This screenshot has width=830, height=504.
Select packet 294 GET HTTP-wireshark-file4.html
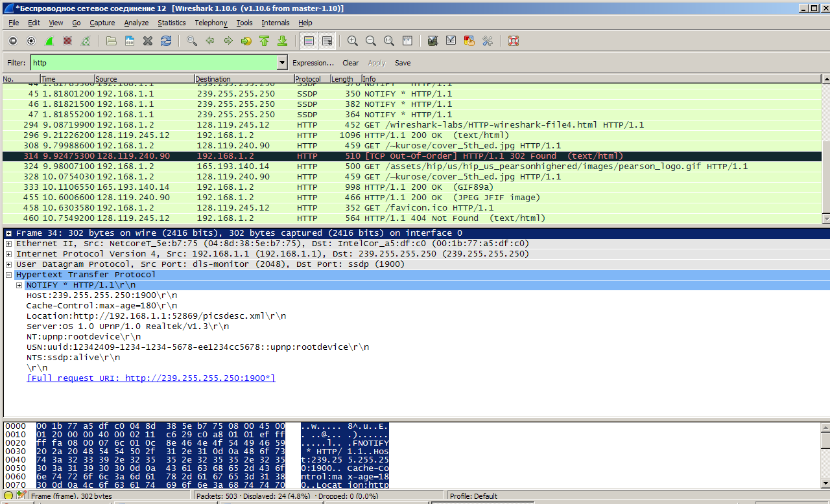(412, 125)
